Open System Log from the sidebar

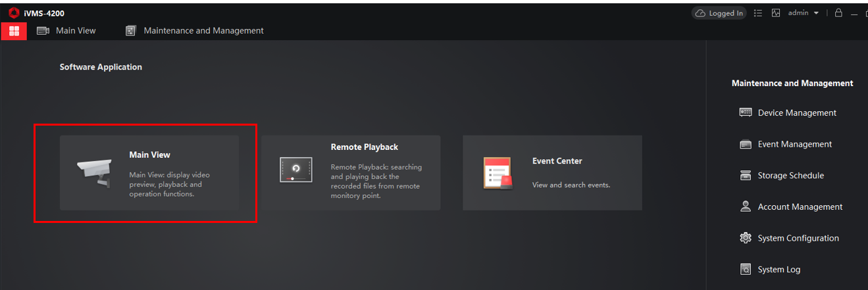pos(779,270)
